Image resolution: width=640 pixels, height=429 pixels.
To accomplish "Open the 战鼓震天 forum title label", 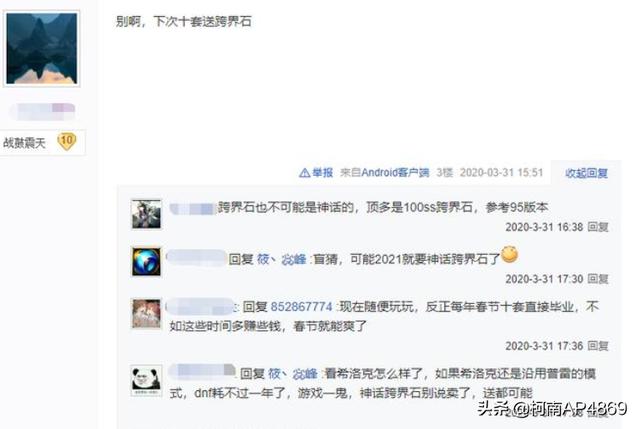I will pos(24,143).
